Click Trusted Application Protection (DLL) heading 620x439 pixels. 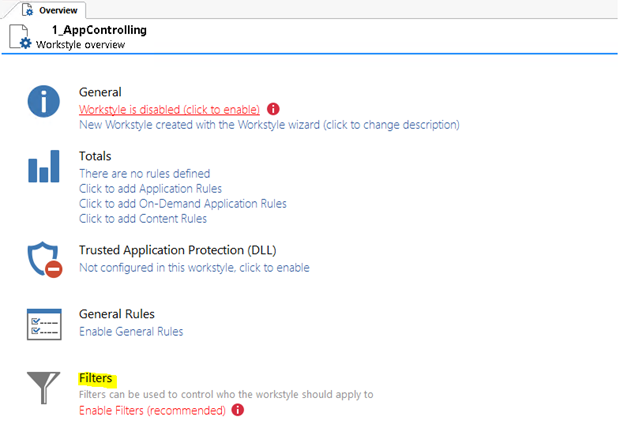[x=178, y=250]
